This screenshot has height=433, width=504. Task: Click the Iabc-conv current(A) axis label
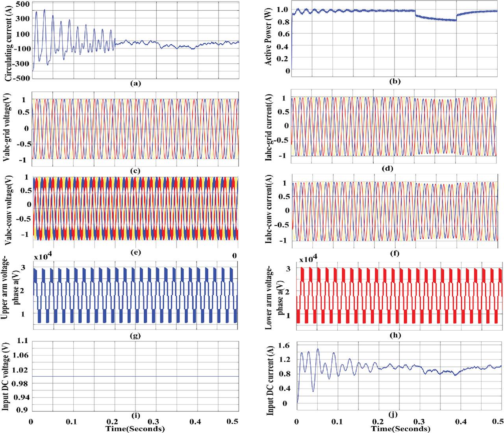tap(271, 212)
